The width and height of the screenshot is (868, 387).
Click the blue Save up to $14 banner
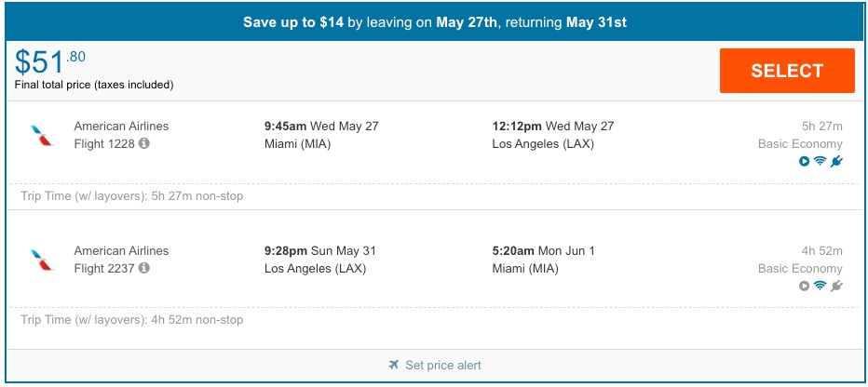[434, 21]
